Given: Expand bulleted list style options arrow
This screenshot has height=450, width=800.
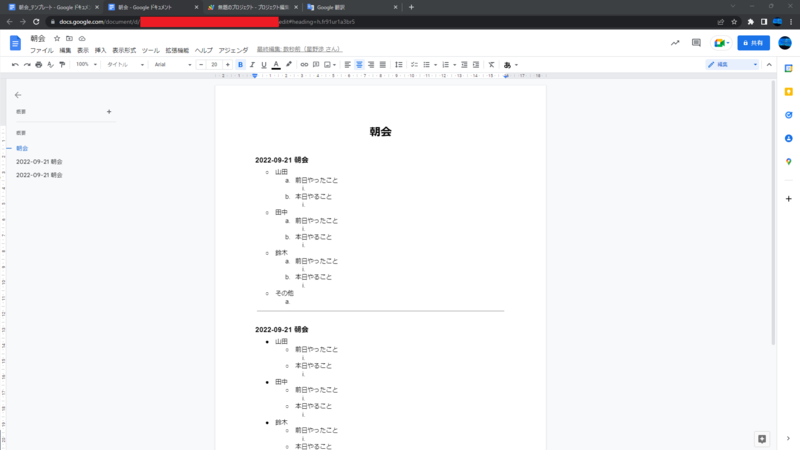Looking at the screenshot, I should pyautogui.click(x=435, y=65).
